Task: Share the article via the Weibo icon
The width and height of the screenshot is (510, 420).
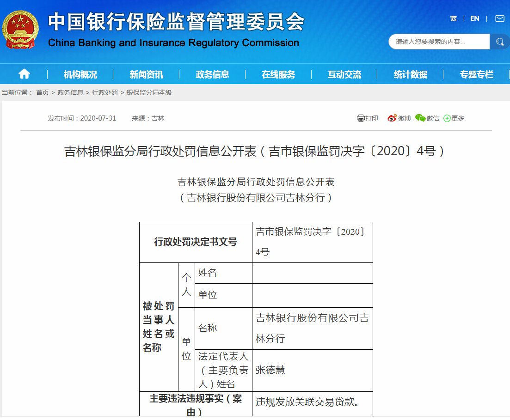Action: pyautogui.click(x=393, y=118)
